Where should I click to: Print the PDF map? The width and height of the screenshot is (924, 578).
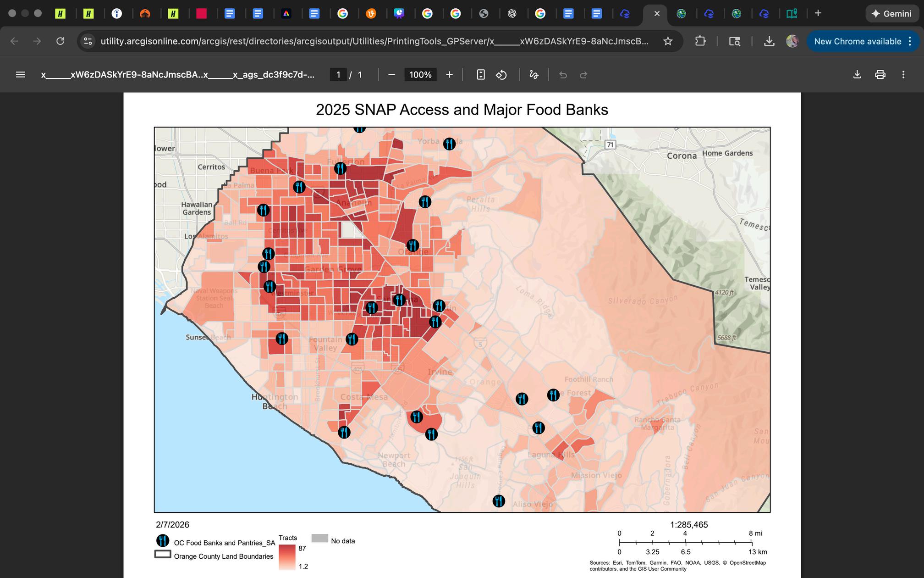tap(880, 74)
